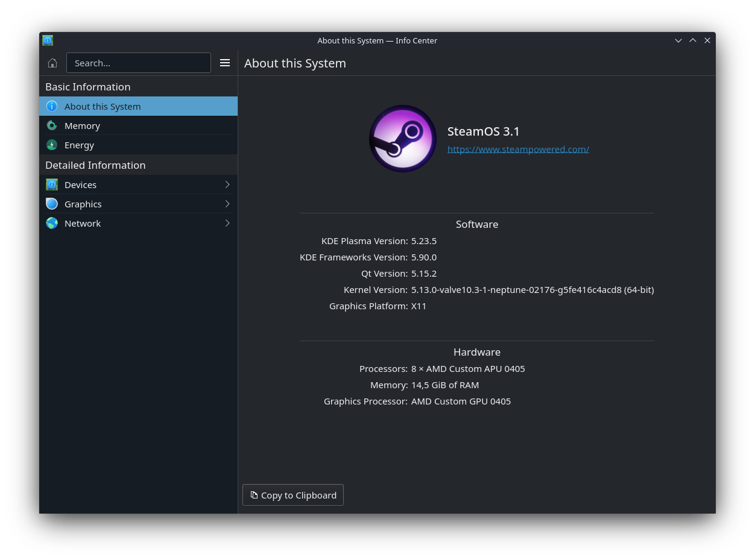Select About this System in sidebar
This screenshot has width=755, height=560.
tap(139, 106)
